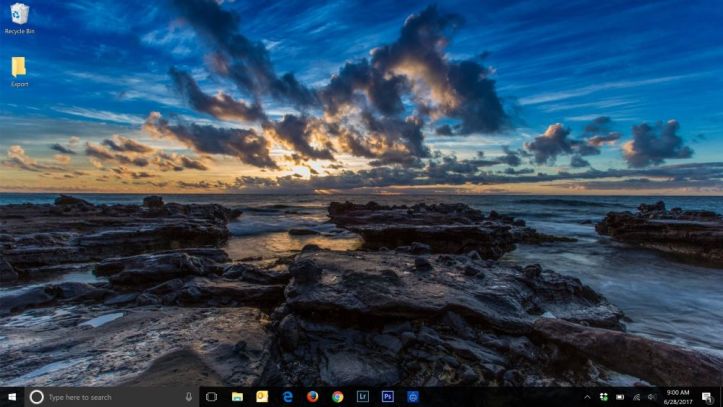Launch File Explorer from the taskbar
This screenshot has height=407, width=723.
coord(237,397)
